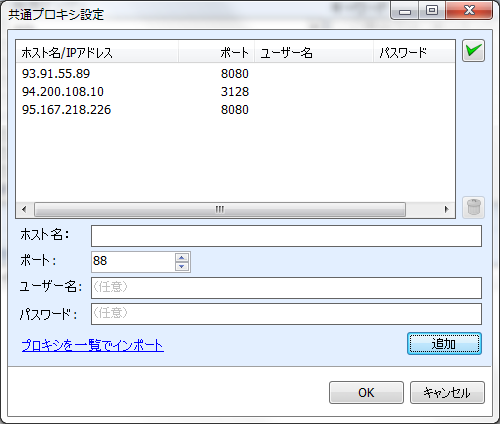Increase port value with up spinner arrow
500x424 pixels.
pos(182,257)
